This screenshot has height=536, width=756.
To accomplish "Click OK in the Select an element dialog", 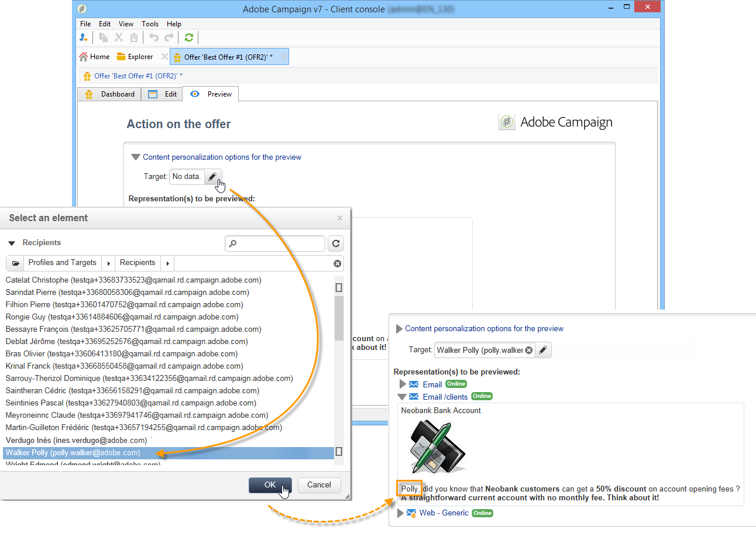I will [x=270, y=485].
